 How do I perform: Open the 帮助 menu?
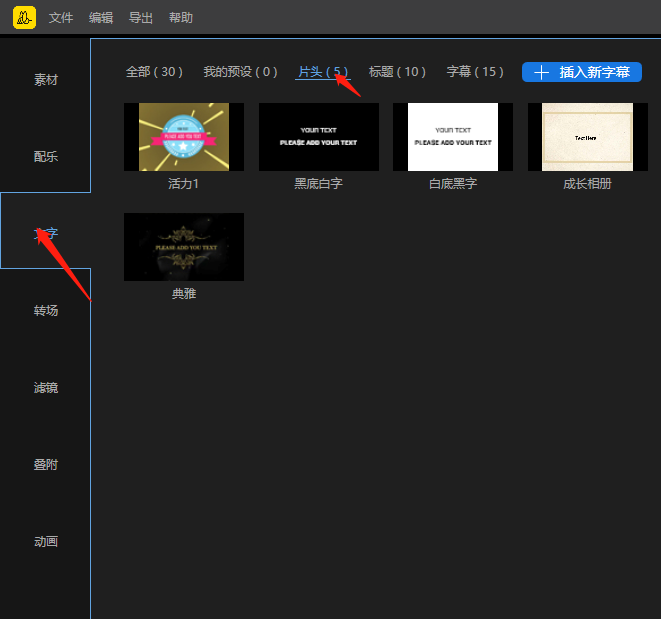pyautogui.click(x=181, y=18)
